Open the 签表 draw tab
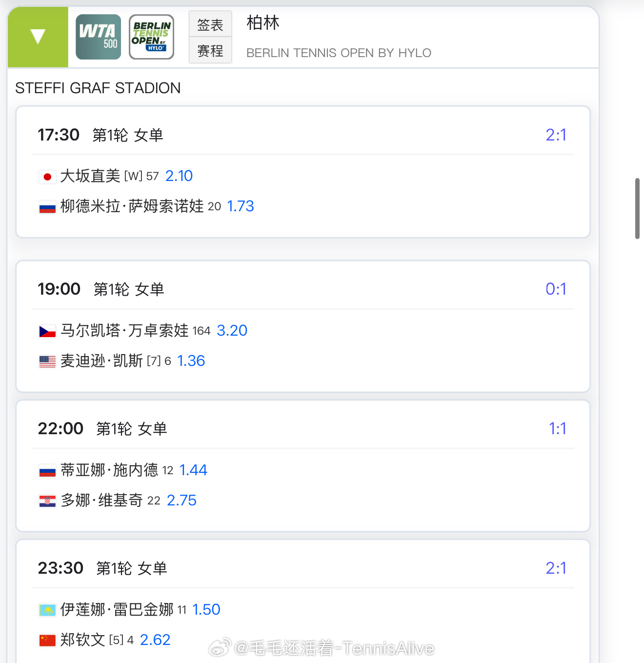 tap(210, 24)
